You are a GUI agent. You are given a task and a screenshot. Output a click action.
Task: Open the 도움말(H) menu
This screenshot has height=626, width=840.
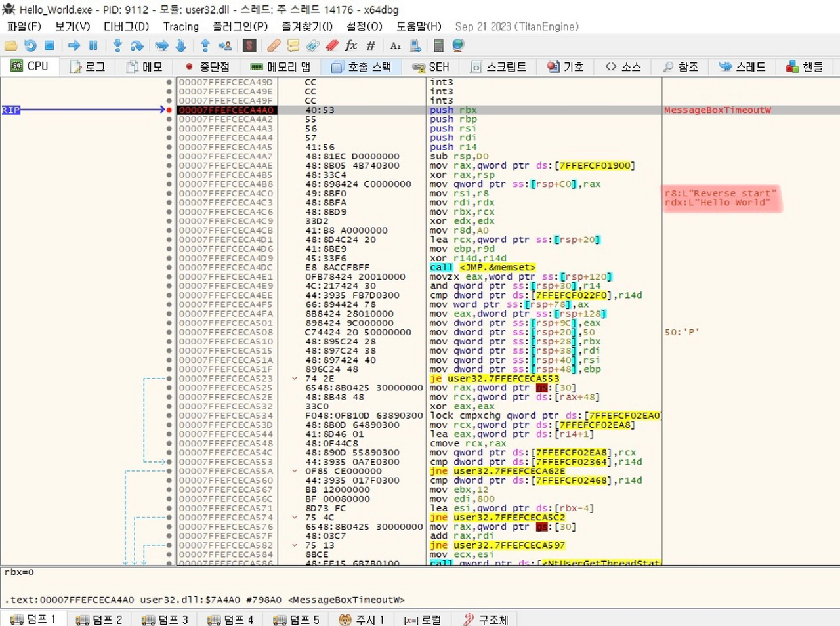tap(419, 26)
